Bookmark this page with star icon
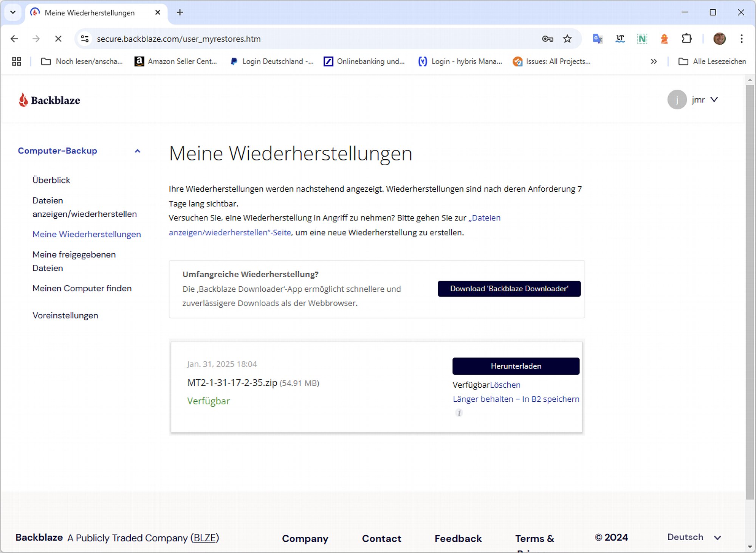The image size is (756, 553). click(x=567, y=39)
